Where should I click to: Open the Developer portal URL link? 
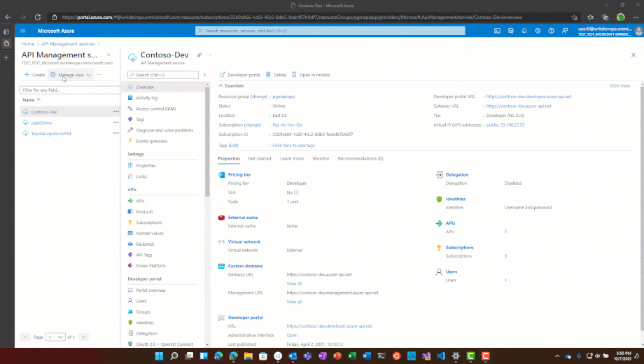pyautogui.click(x=528, y=97)
